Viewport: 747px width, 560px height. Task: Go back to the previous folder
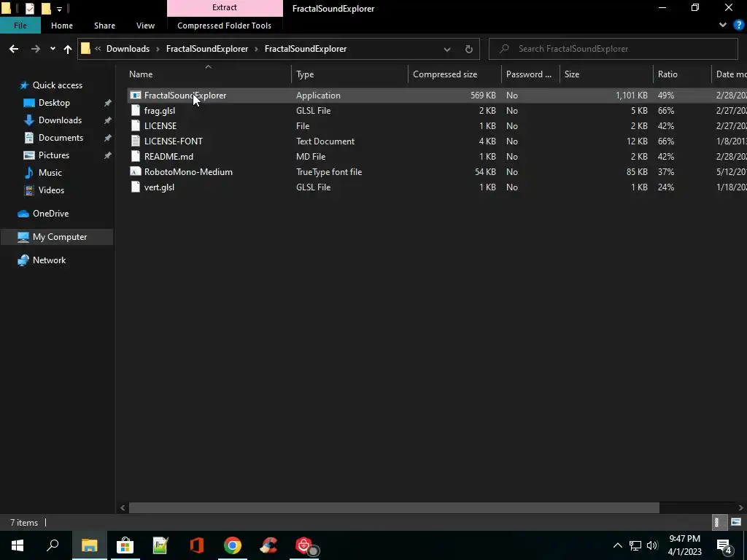point(14,49)
